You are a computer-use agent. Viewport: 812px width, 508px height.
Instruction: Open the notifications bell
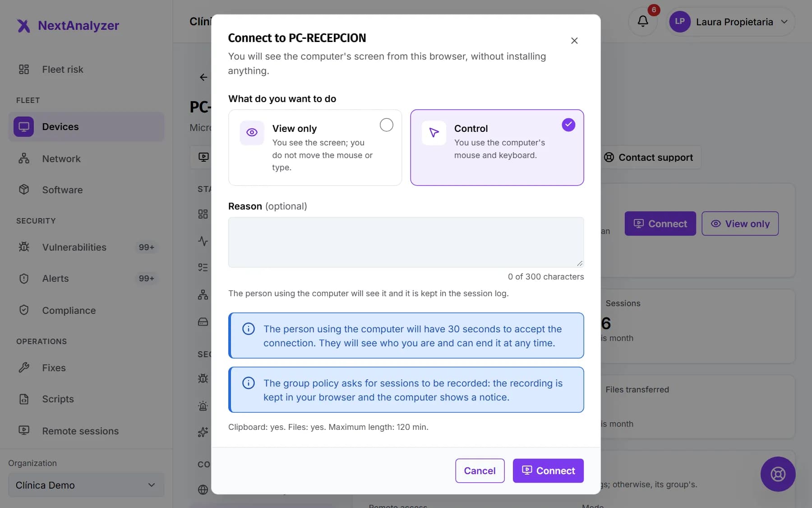coord(643,21)
